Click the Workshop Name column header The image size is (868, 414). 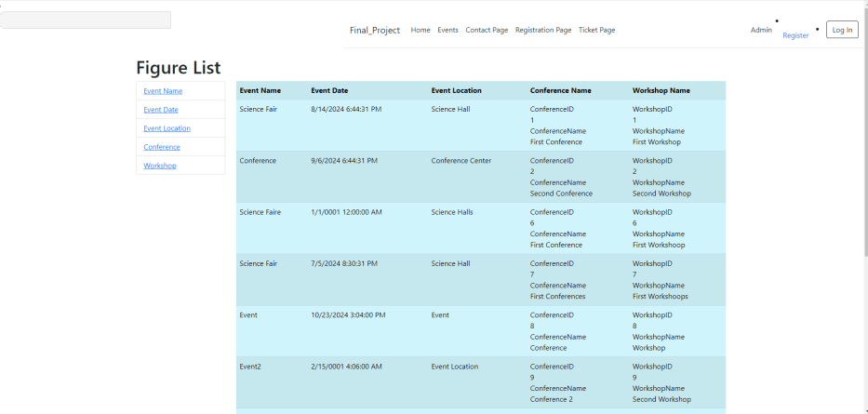coord(661,90)
